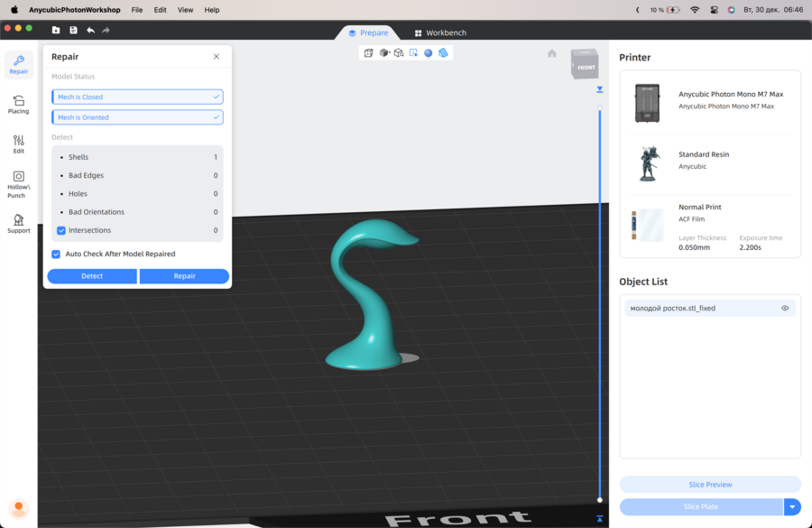Open the Standard Resin selection
Viewport: 812px width, 528px height.
(x=710, y=160)
